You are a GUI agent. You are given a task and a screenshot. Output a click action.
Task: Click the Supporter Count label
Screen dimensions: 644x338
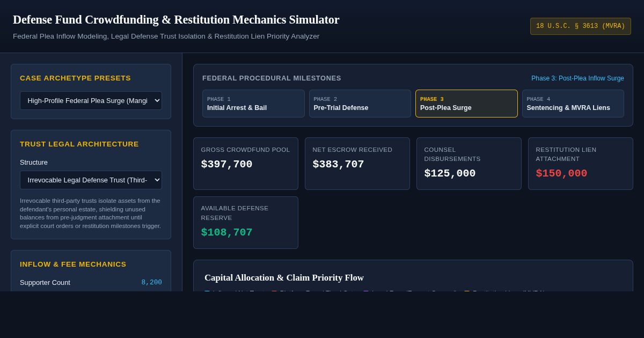pos(45,282)
